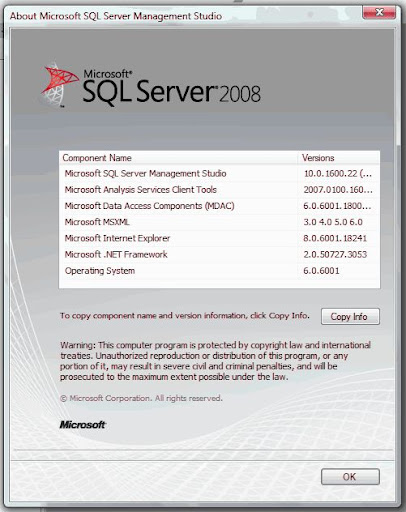Select the Microsoft Data Access Components (MDAC) row
406x512 pixels.
219,206
